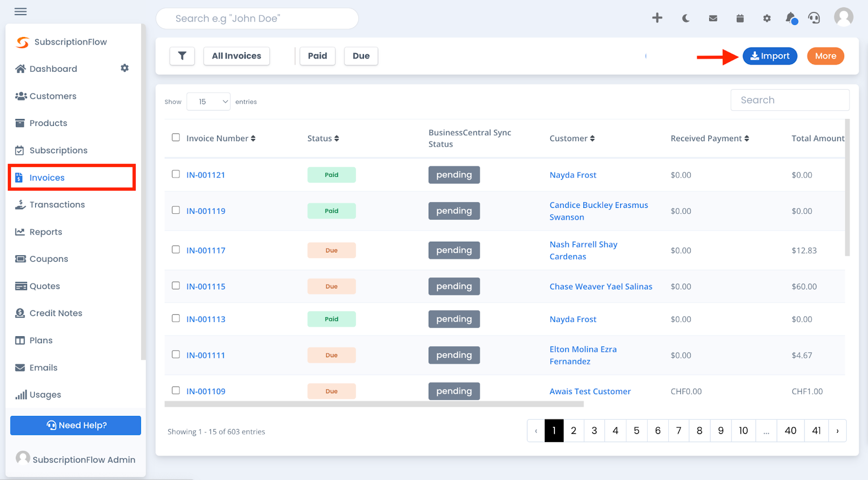Click the Customers sidebar icon
Image resolution: width=868 pixels, height=480 pixels.
(21, 96)
